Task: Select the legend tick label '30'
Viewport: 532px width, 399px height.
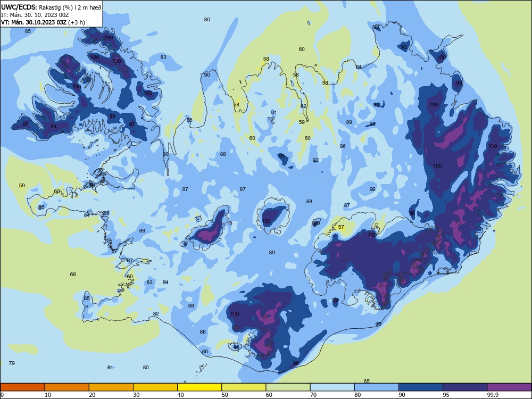Action: (136, 395)
